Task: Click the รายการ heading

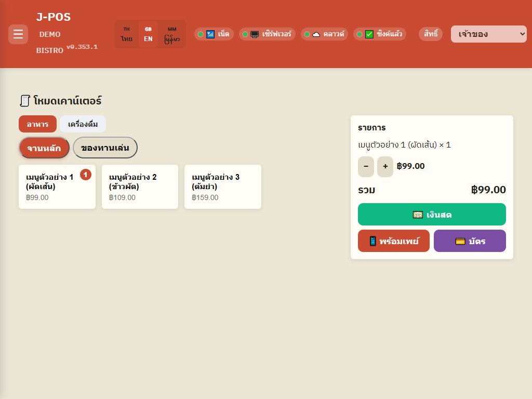Action: pyautogui.click(x=372, y=128)
